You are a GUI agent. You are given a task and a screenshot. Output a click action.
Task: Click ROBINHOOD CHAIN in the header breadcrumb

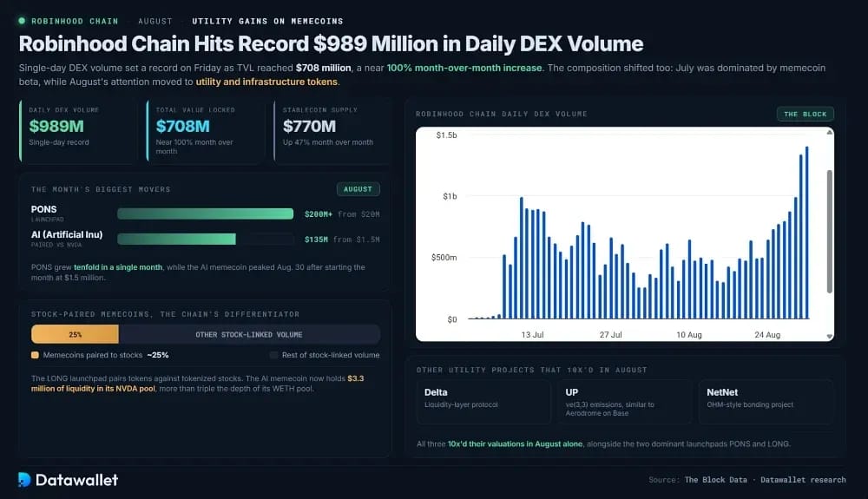(x=75, y=21)
